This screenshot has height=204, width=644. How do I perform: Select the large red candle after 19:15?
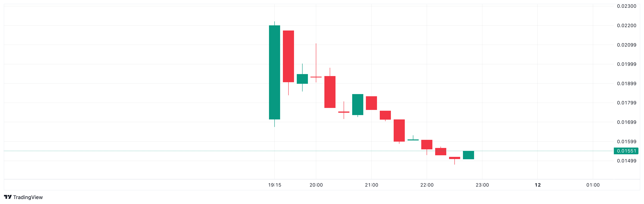coord(288,56)
